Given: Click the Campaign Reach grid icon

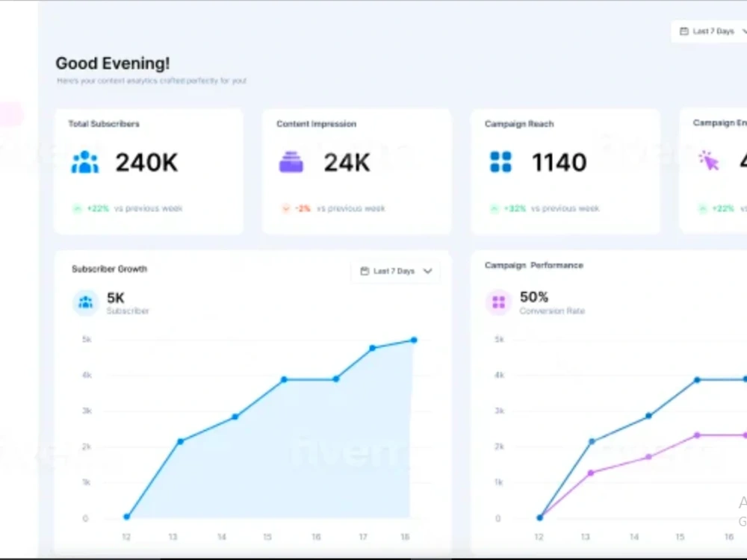Looking at the screenshot, I should (x=500, y=162).
